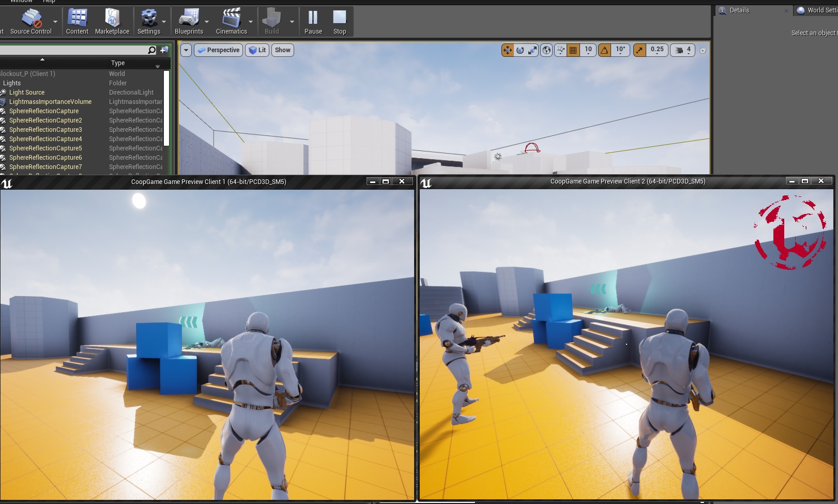Select SphereReflectionCapture in the outliner
Viewport: 838px width, 504px height.
[x=44, y=111]
